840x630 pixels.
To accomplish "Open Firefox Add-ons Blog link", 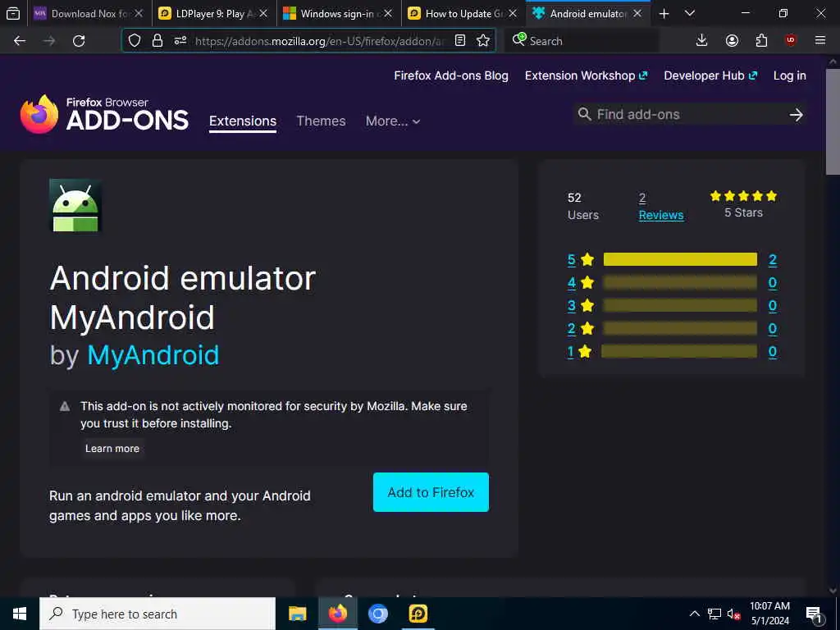I will click(x=451, y=75).
